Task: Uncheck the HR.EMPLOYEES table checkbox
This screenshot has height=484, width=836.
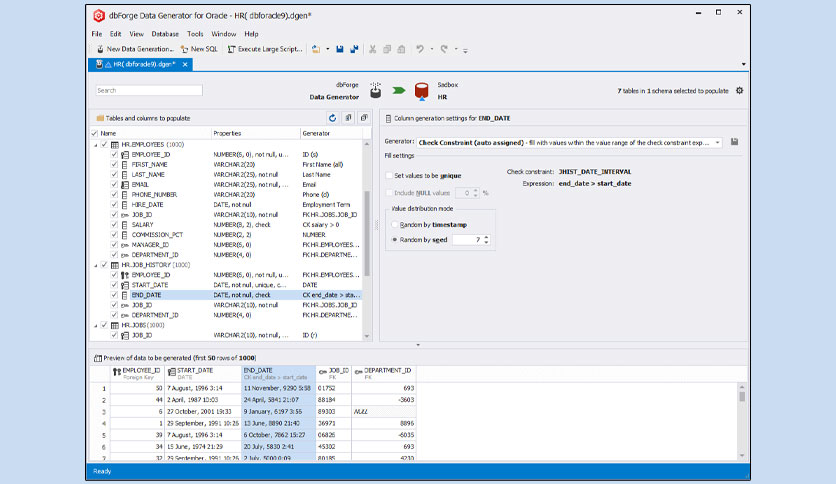Action: 104,144
